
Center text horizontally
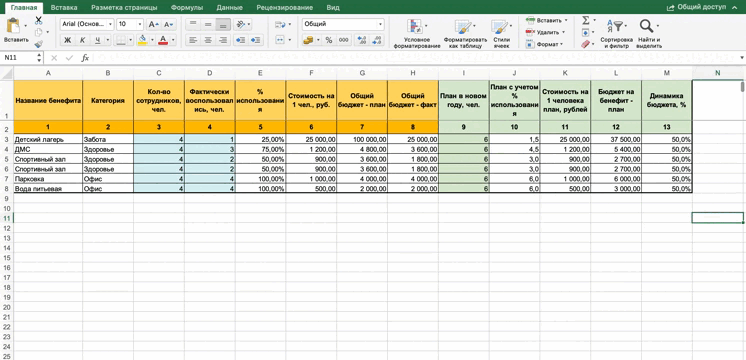[208, 39]
